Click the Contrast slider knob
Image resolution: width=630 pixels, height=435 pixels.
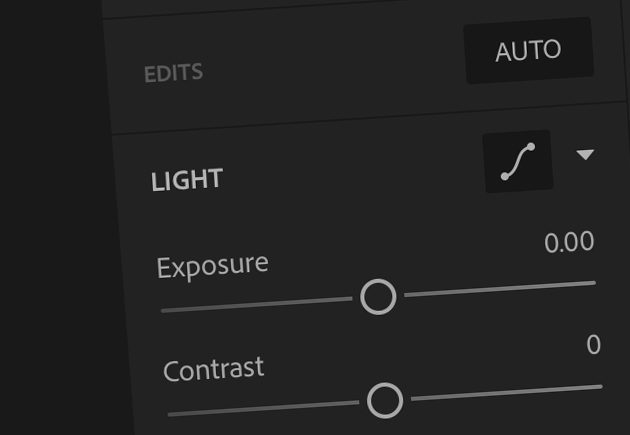click(x=385, y=400)
